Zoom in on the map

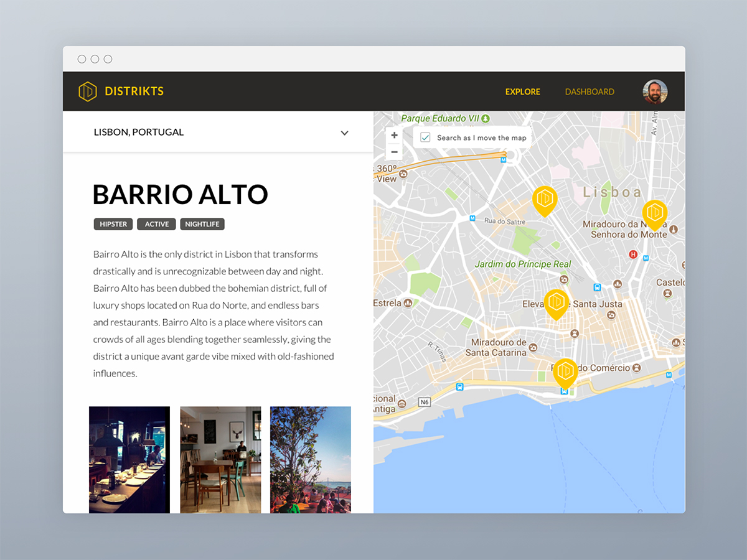coord(394,136)
